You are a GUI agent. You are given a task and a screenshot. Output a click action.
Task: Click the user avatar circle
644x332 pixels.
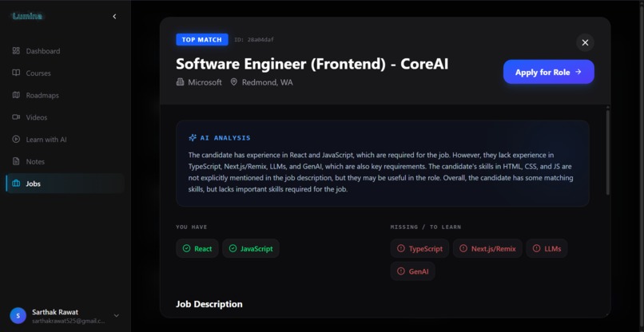[18, 315]
